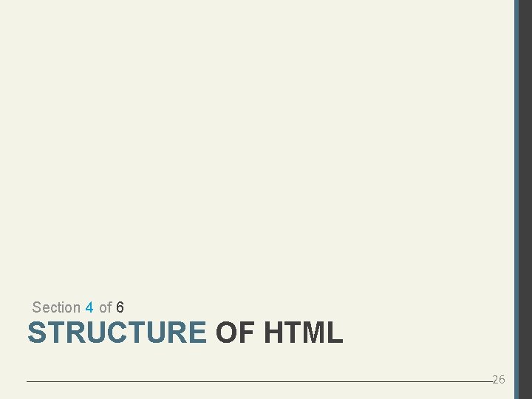Screen dimensions: 532x399
Task: Click the word HTML in the title
Action: [x=303, y=333]
